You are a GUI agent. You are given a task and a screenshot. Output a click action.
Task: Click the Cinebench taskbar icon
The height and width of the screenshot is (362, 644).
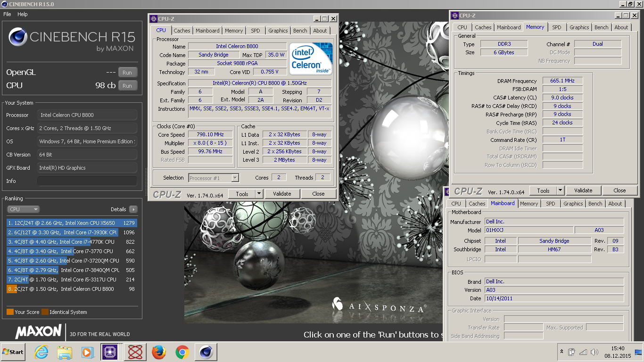tap(206, 352)
